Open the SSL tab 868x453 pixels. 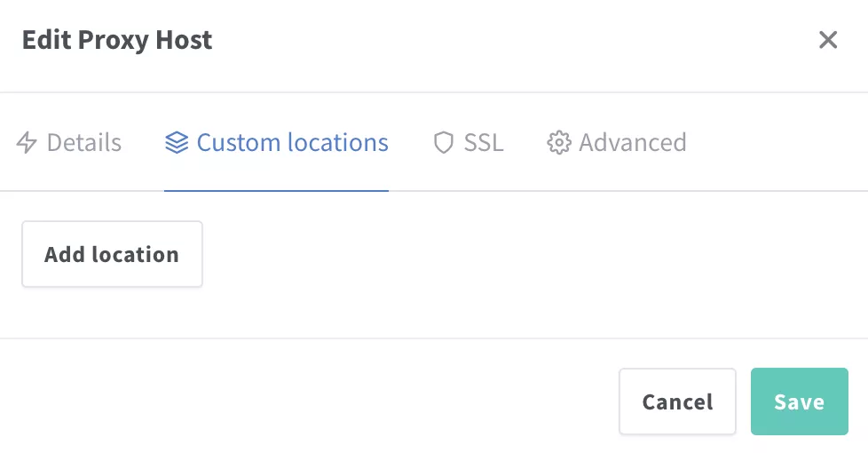pos(483,143)
